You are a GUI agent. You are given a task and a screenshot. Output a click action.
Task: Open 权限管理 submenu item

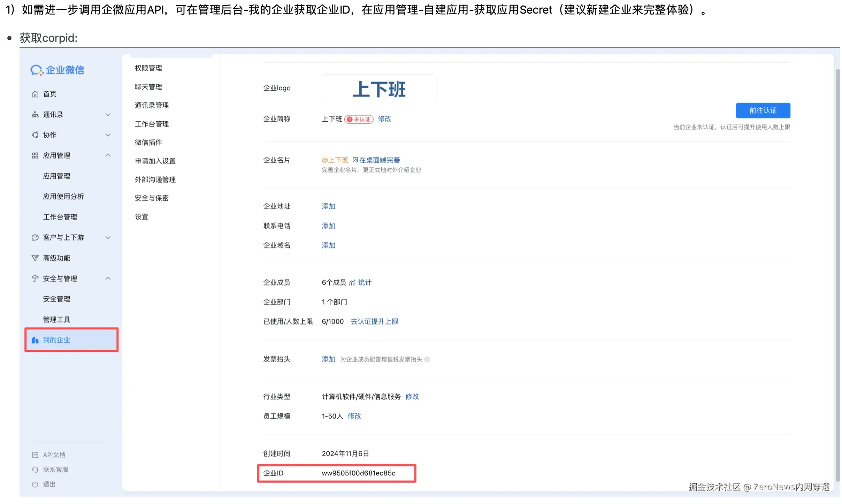pyautogui.click(x=148, y=68)
